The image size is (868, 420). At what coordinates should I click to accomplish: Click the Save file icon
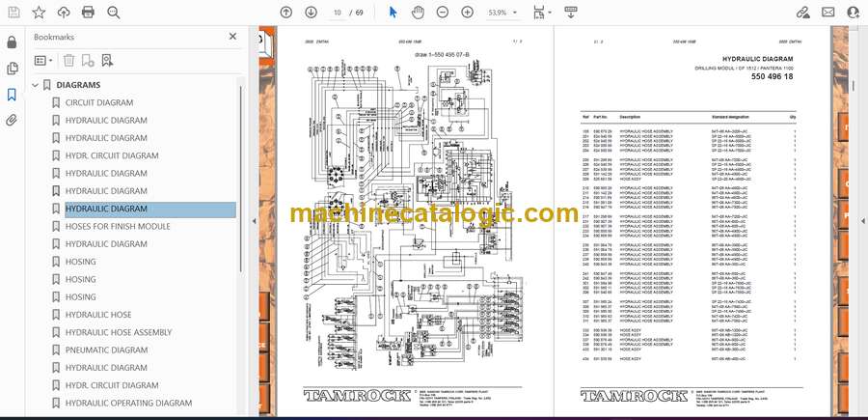coord(14,13)
